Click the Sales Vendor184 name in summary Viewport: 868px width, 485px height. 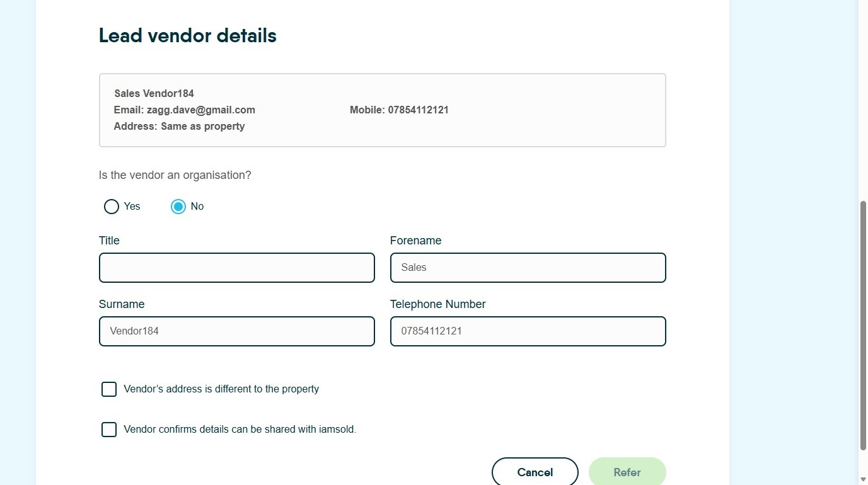click(x=154, y=94)
